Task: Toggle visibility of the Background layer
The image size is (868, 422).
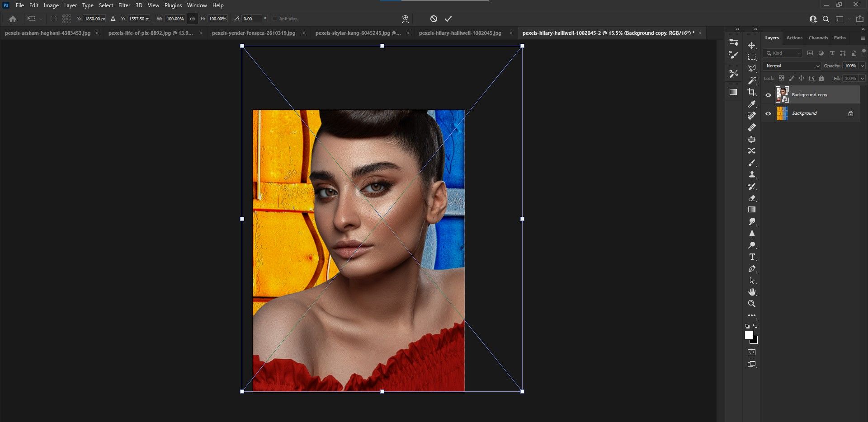Action: pos(768,113)
